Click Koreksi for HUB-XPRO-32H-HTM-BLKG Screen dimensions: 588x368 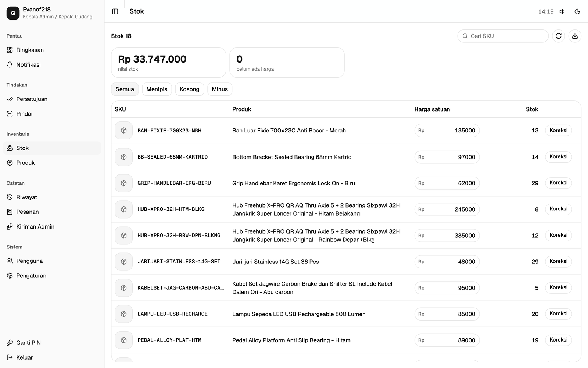pos(558,209)
